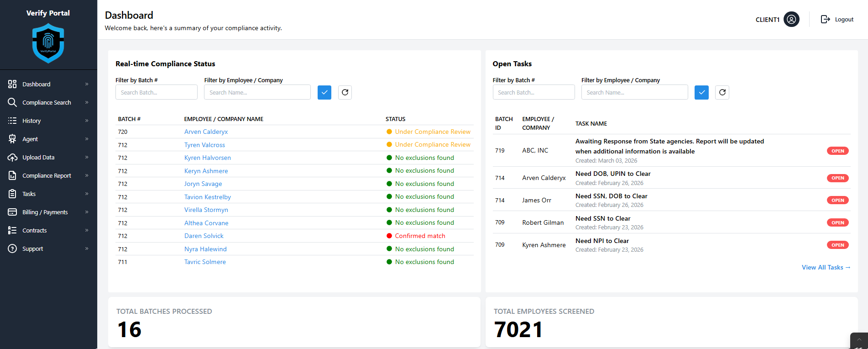Click the TOTAL EMPLOYEES SCREENED value 7021
This screenshot has height=349, width=868.
pos(518,329)
